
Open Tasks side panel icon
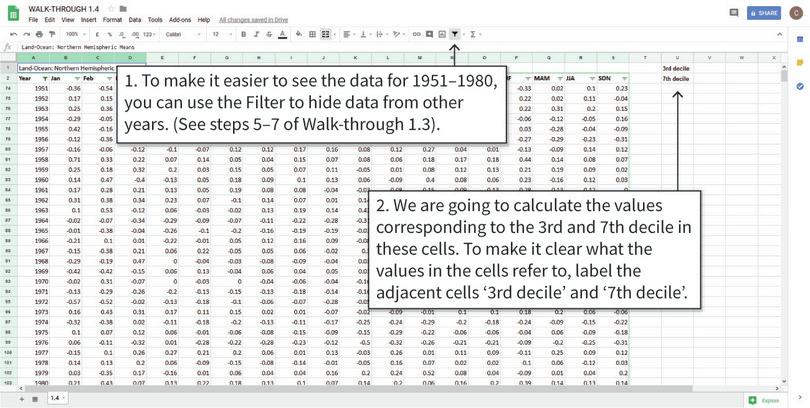tap(800, 86)
